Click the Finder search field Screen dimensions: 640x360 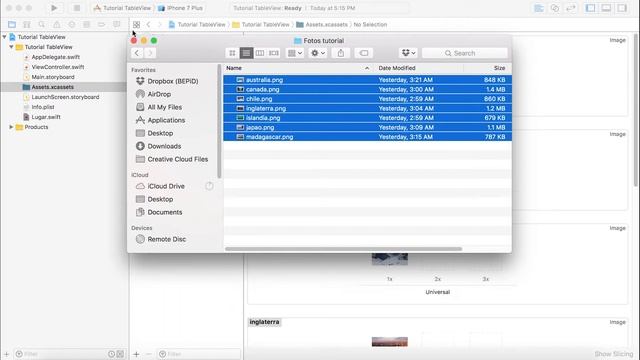[x=465, y=53]
